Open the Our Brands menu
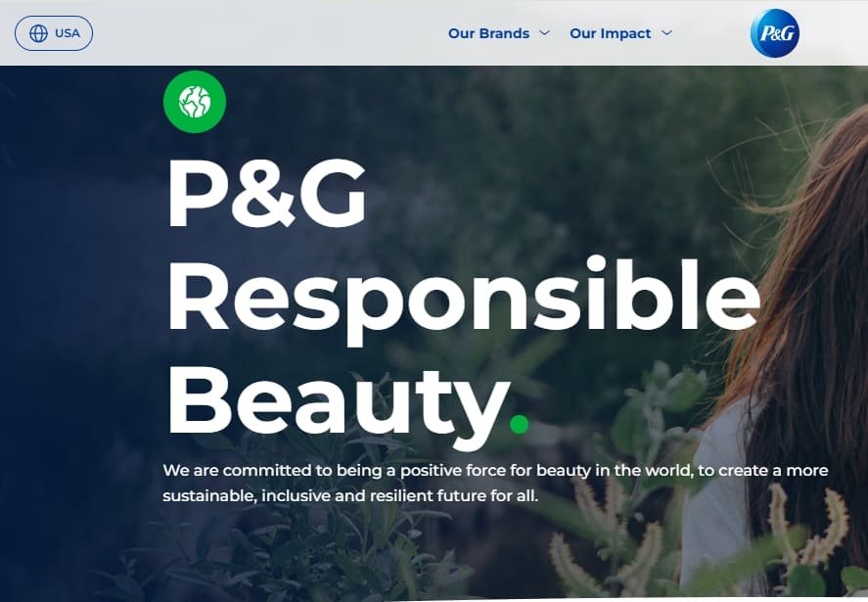 click(x=488, y=33)
